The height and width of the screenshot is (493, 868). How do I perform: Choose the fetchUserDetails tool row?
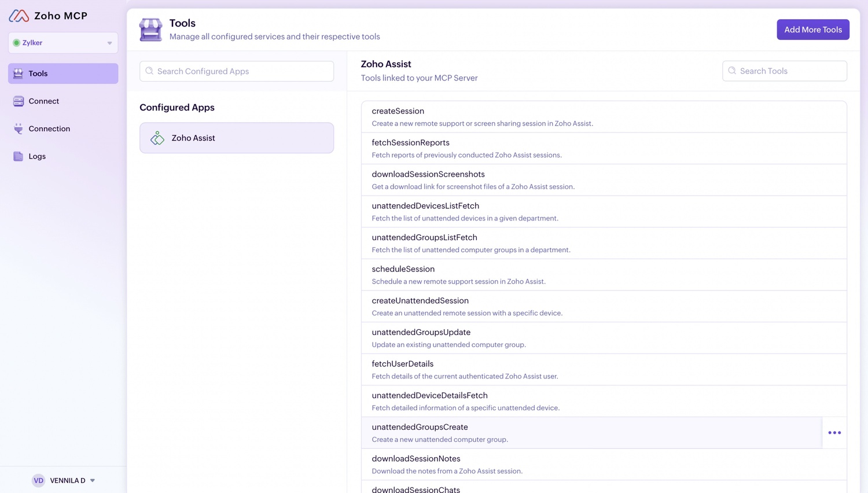pyautogui.click(x=604, y=370)
